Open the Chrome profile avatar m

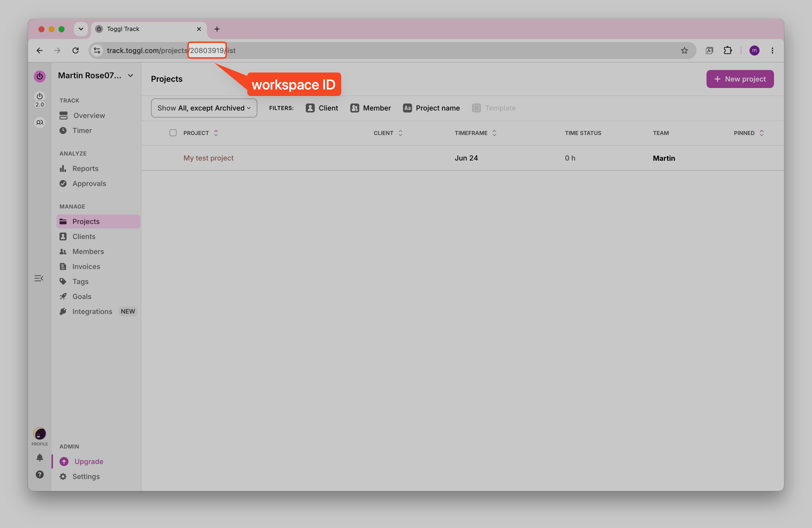(754, 50)
